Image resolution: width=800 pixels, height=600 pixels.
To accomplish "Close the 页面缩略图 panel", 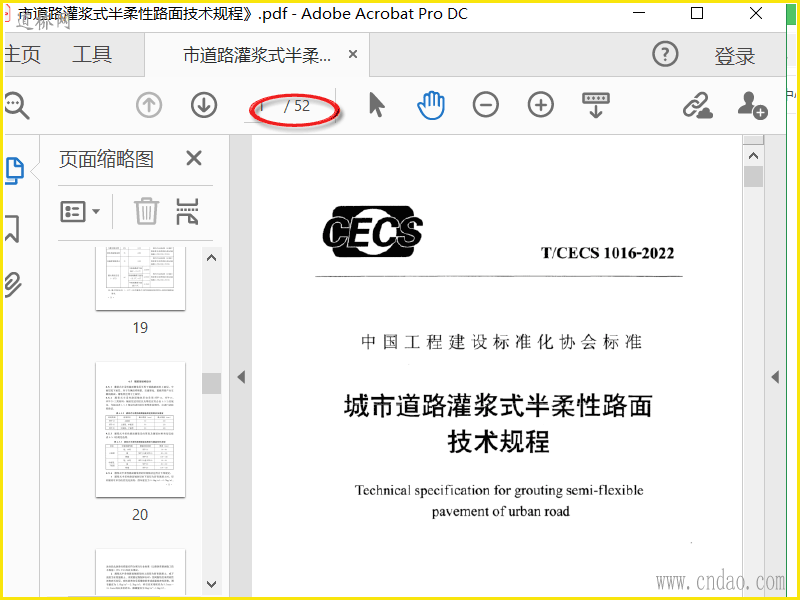I will click(x=194, y=159).
